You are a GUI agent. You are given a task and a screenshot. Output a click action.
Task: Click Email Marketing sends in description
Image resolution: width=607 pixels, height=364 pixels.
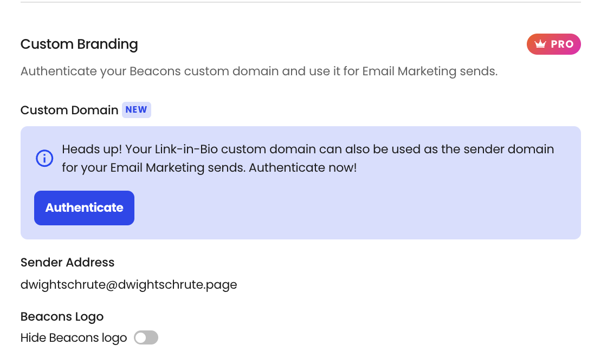(429, 71)
